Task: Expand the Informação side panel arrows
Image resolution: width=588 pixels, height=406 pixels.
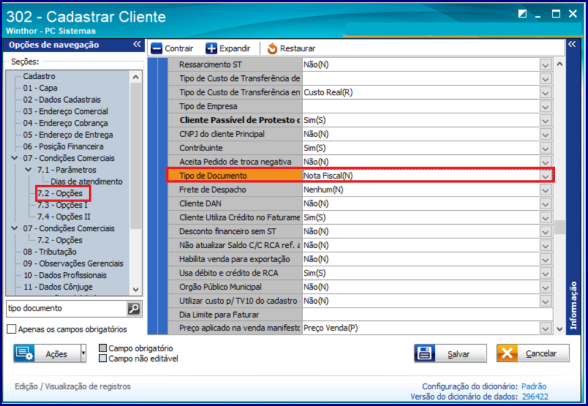Action: [572, 44]
